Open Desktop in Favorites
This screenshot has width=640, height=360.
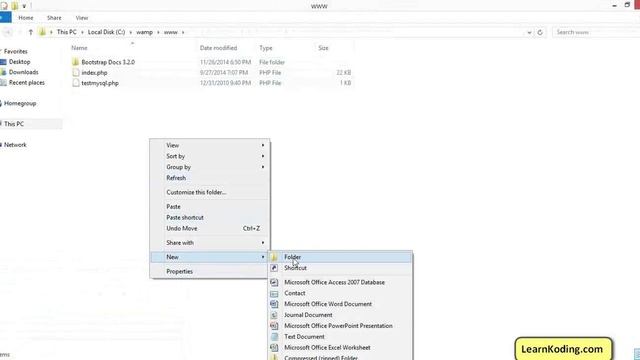pyautogui.click(x=19, y=62)
